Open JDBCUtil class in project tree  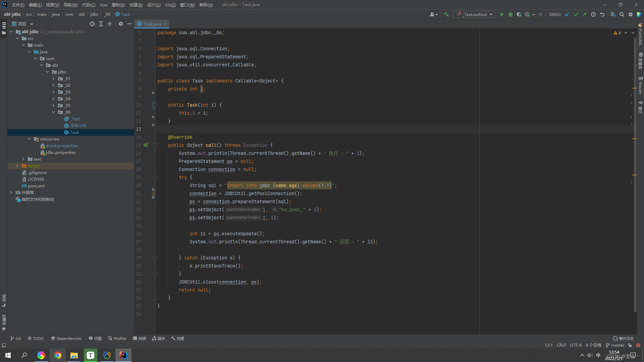point(78,126)
